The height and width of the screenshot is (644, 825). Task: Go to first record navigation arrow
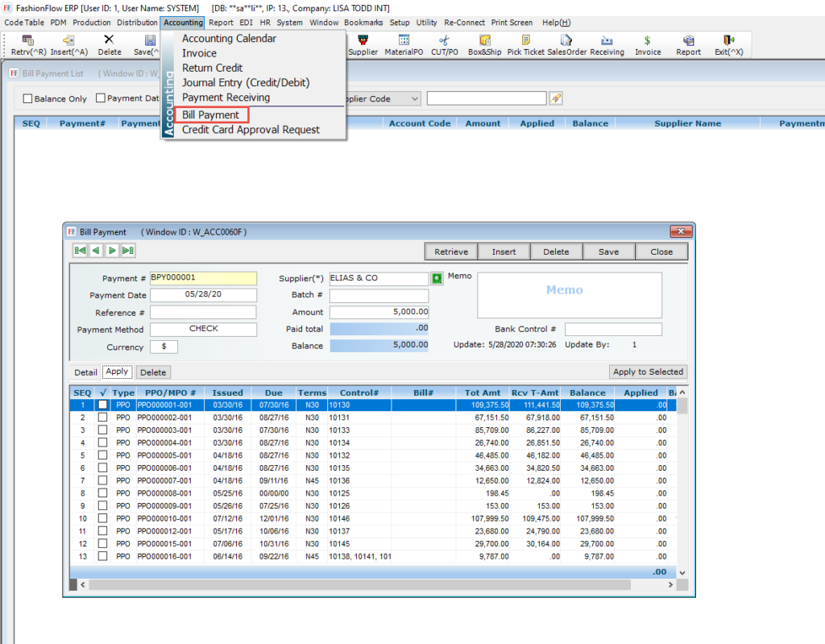click(80, 251)
